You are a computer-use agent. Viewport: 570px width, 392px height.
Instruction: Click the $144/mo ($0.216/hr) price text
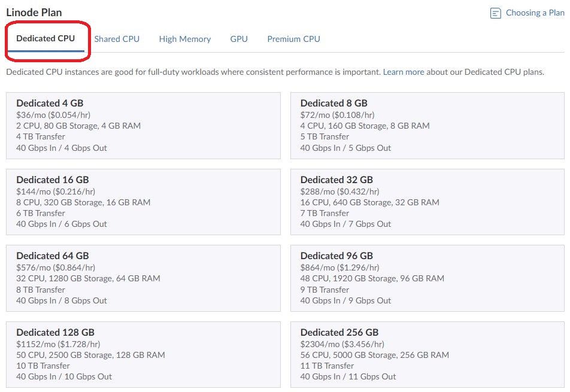tap(56, 192)
